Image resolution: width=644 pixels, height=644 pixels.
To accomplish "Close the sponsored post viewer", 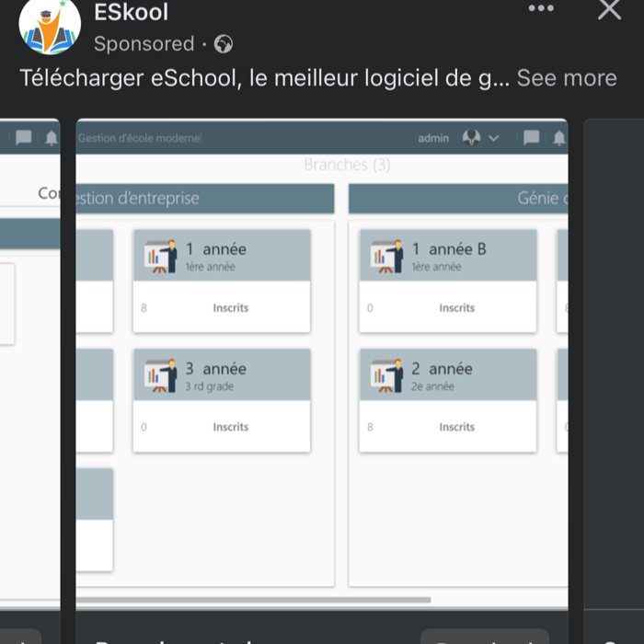I will [x=609, y=9].
